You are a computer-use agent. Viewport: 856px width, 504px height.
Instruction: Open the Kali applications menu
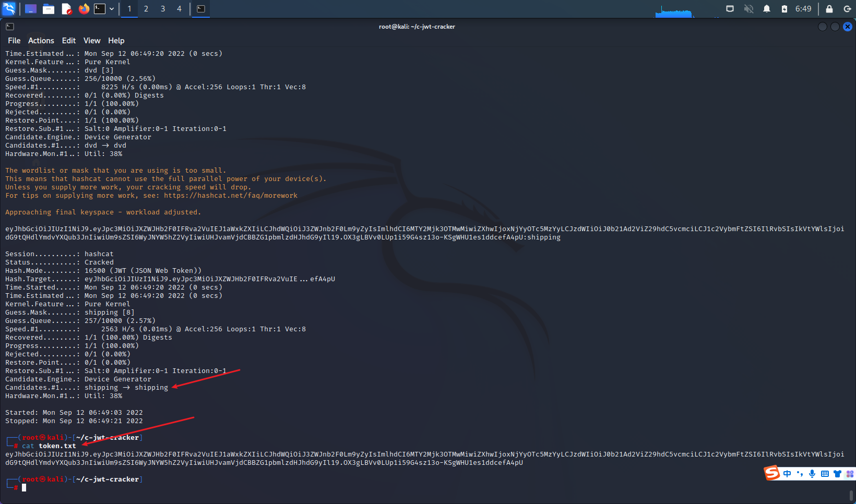coord(9,8)
